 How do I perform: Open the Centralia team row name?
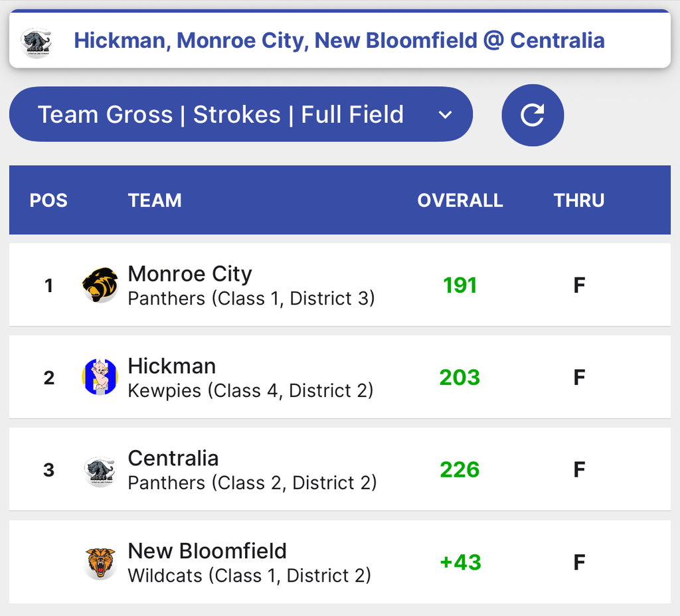tap(173, 459)
